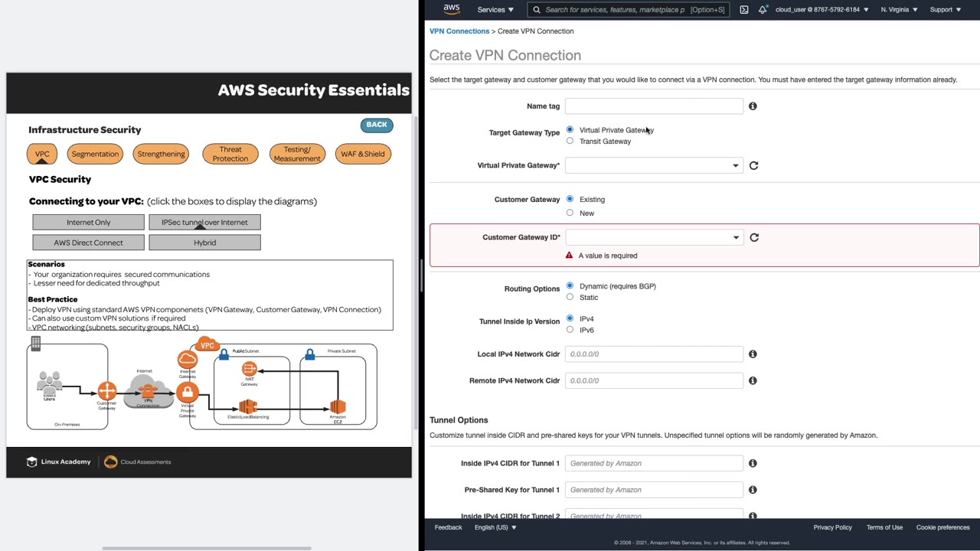Image resolution: width=980 pixels, height=551 pixels.
Task: Click Inside IPv4 CIDR for Tunnel 1 field
Action: [654, 463]
